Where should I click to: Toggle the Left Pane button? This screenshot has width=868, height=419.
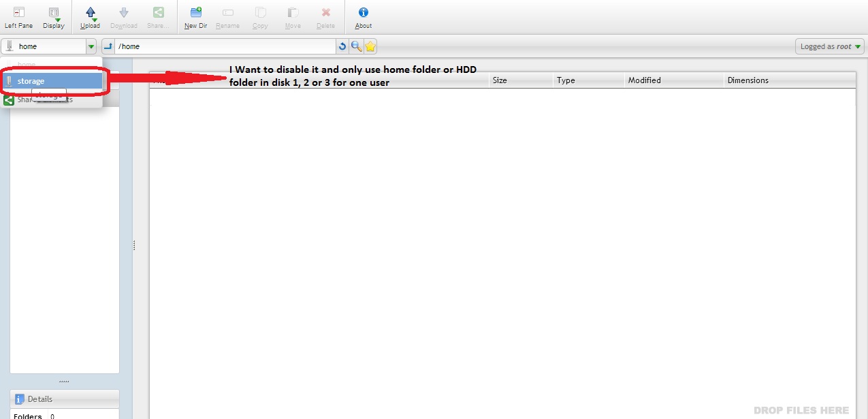pyautogui.click(x=18, y=17)
